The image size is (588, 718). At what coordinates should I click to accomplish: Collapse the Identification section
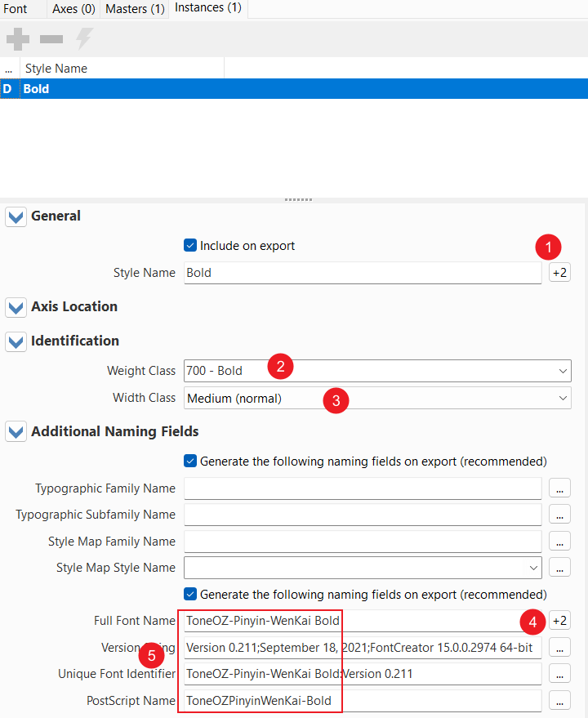click(x=16, y=341)
